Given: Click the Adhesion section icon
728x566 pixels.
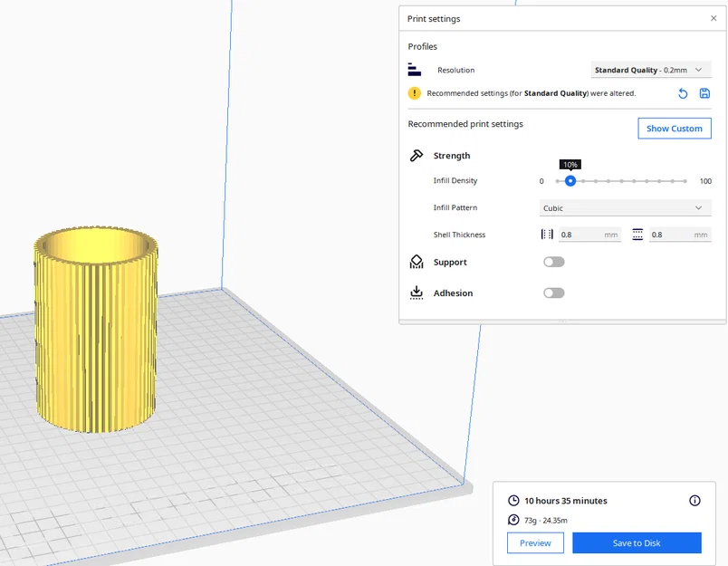Looking at the screenshot, I should tap(416, 293).
